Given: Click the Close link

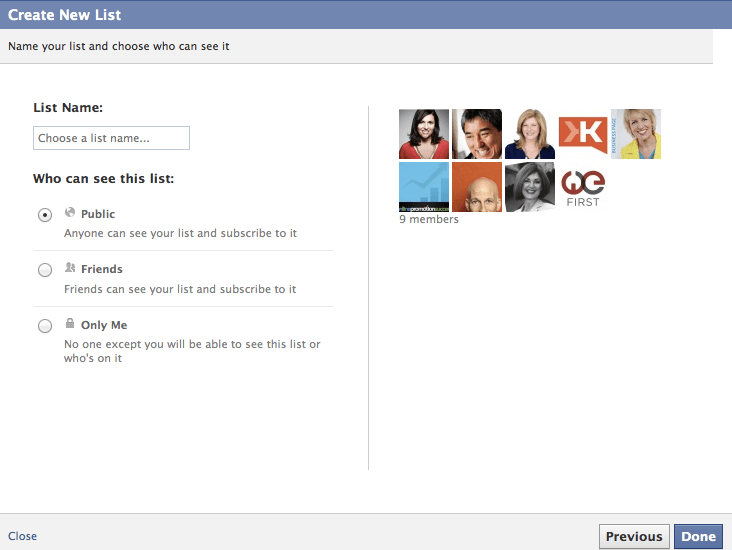Looking at the screenshot, I should [22, 536].
